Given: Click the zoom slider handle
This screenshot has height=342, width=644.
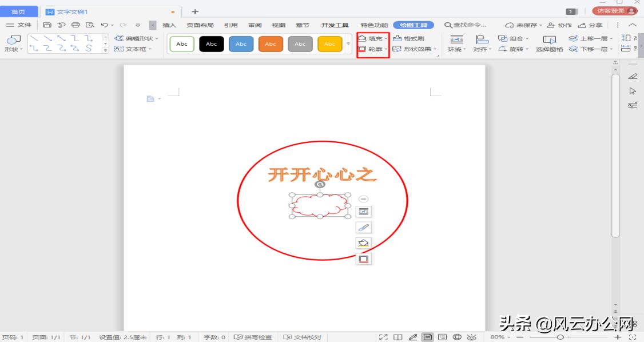Looking at the screenshot, I should pyautogui.click(x=560, y=337).
